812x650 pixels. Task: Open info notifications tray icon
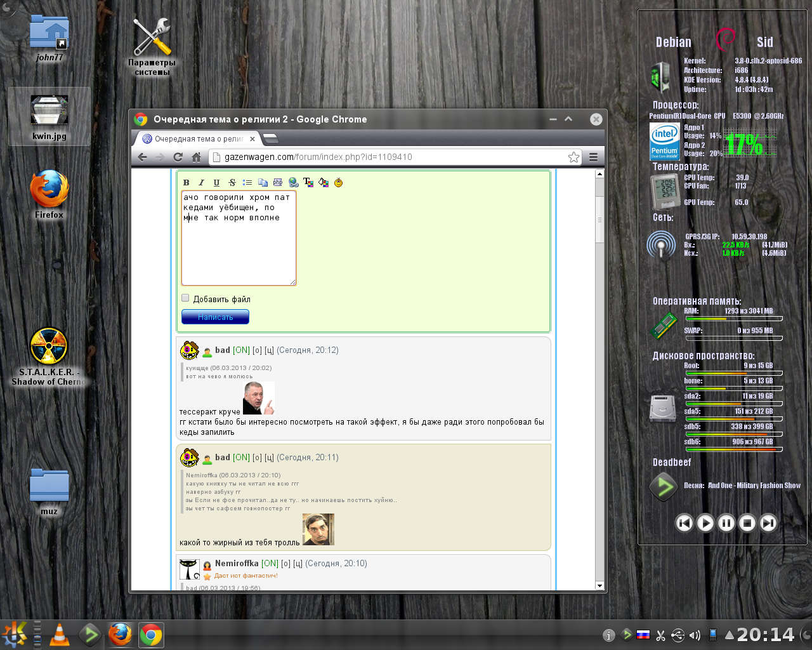609,635
